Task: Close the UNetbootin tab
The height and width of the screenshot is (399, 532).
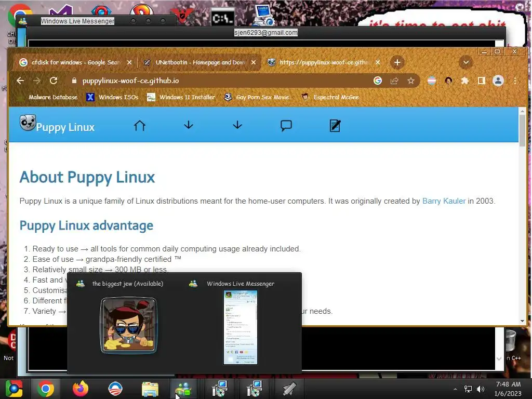Action: (254, 62)
